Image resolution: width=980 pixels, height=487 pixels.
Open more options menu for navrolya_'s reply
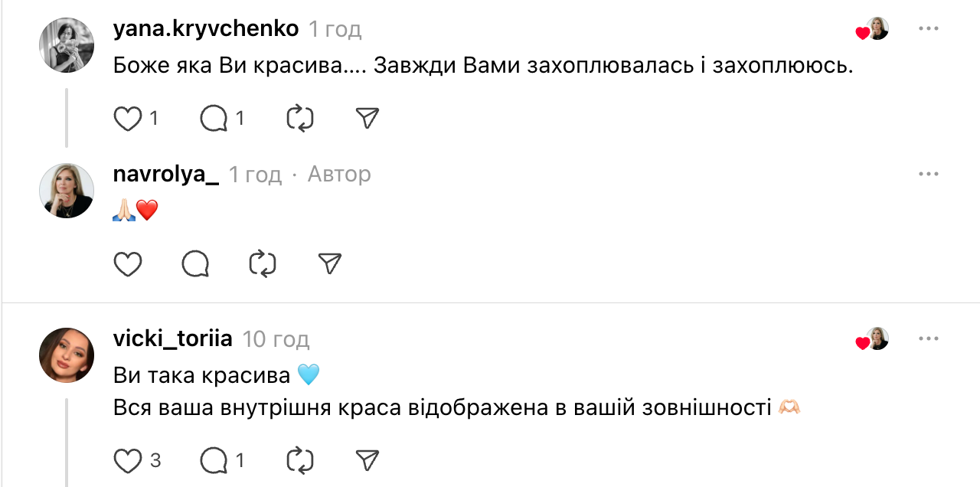pyautogui.click(x=928, y=175)
